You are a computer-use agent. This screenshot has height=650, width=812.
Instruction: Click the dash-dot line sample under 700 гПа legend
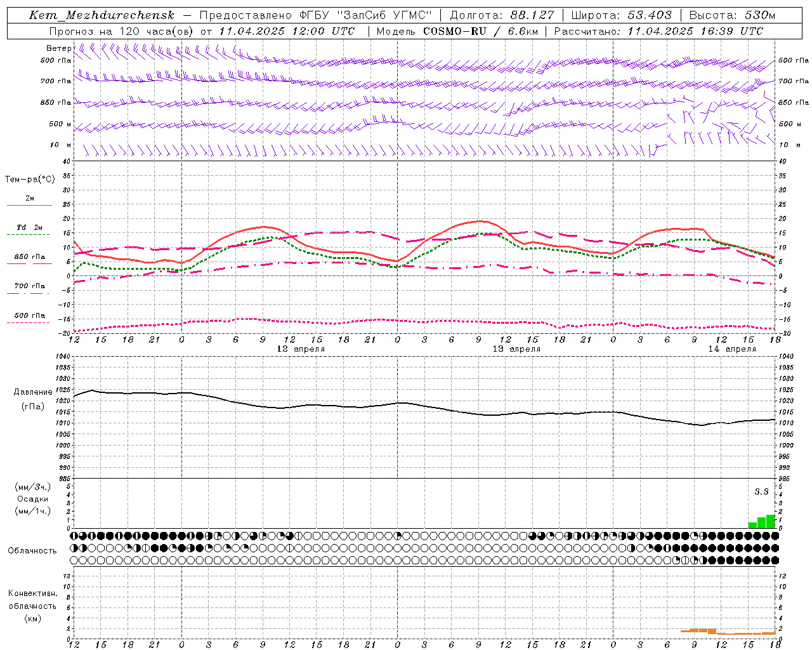tap(28, 293)
